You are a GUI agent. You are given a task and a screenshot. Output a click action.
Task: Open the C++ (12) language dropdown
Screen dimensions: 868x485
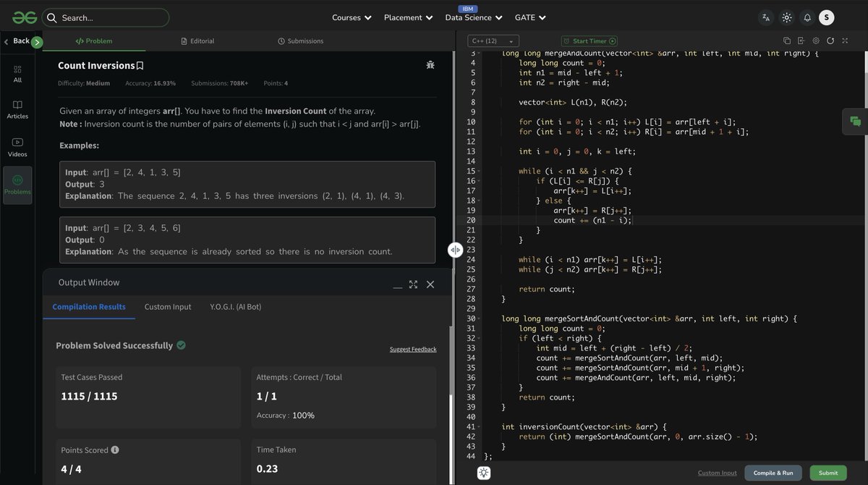(493, 41)
